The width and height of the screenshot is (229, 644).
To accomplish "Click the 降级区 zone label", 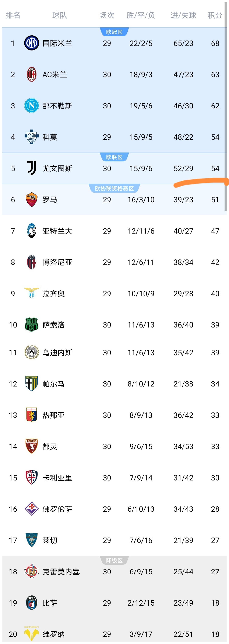I will point(114,560).
